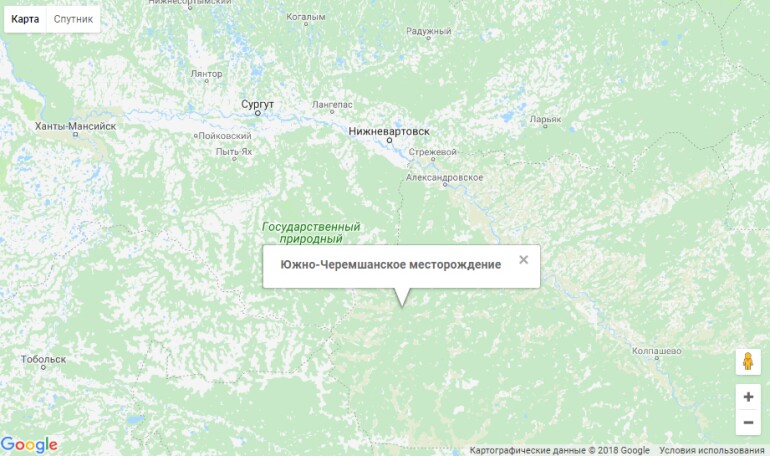Close the Южно-Черемшанское месторождение info window
This screenshot has height=456, width=770.
(x=523, y=260)
